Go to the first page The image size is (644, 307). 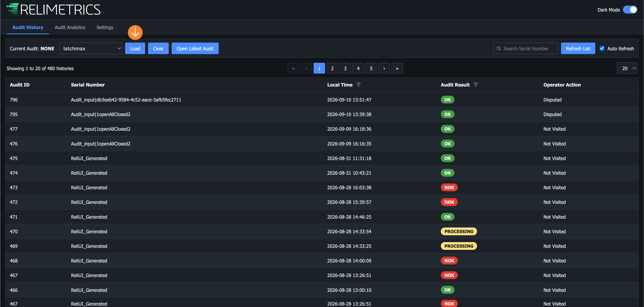tap(293, 68)
